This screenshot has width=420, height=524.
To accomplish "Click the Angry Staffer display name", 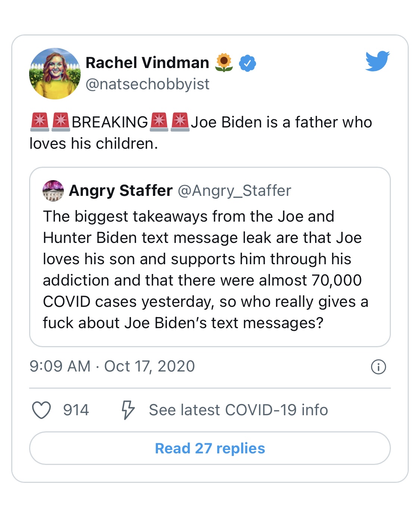I will 121,191.
